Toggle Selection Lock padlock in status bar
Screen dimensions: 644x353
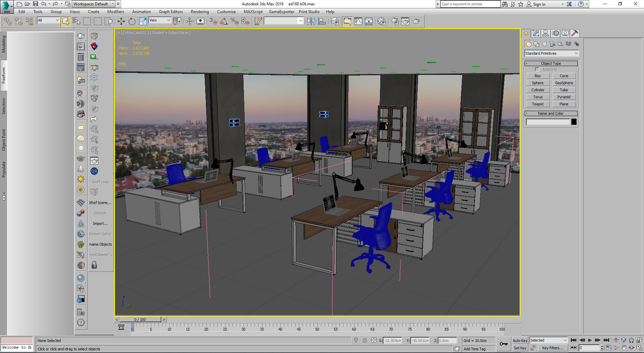pos(365,340)
